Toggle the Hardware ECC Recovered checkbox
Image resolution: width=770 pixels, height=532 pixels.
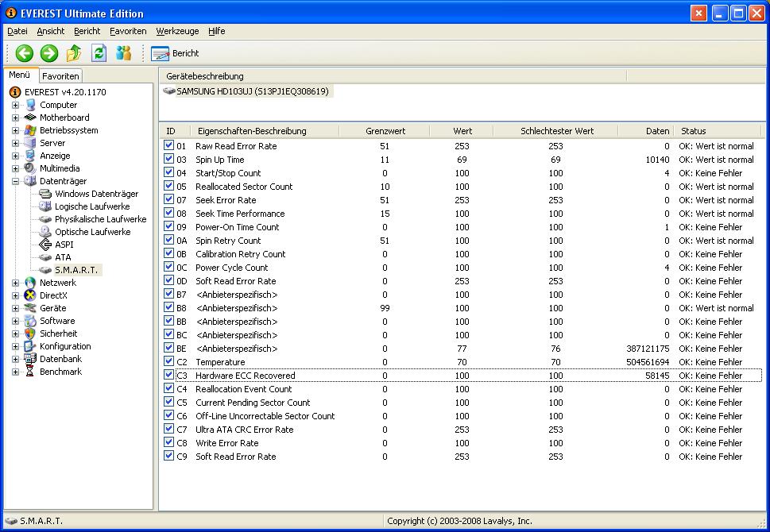[x=169, y=375]
